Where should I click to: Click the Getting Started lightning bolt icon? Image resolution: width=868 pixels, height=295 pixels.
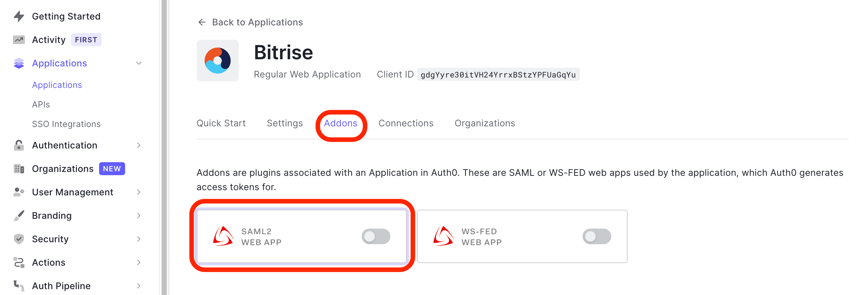pyautogui.click(x=19, y=16)
